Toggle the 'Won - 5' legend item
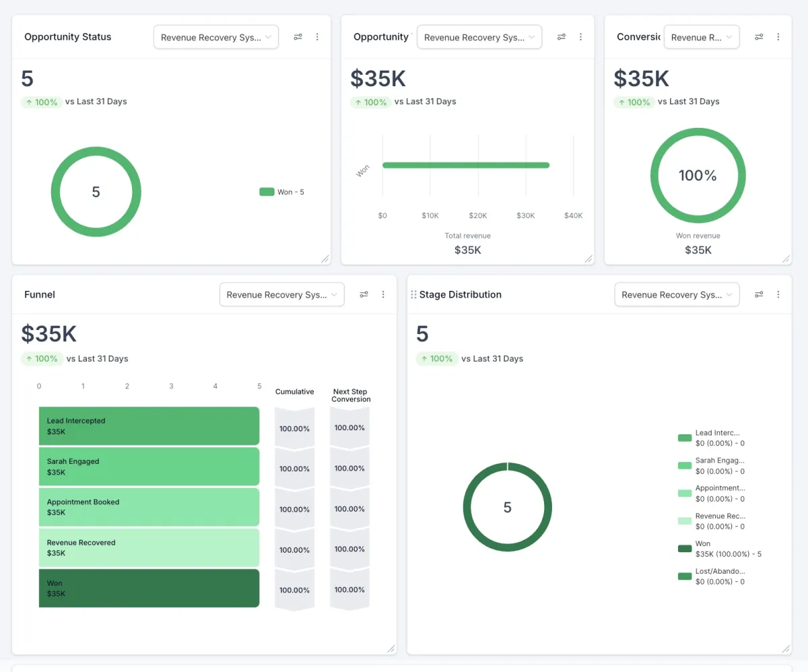 282,192
